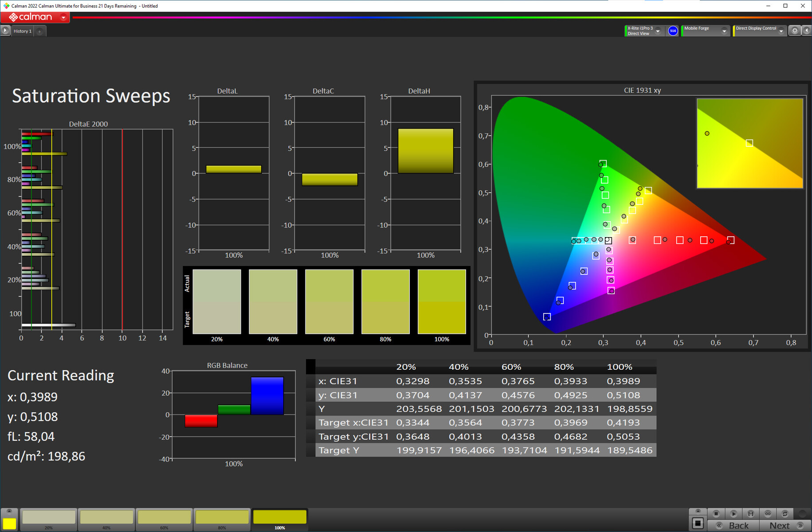
Task: Switch to the History 1 tab
Action: point(22,31)
